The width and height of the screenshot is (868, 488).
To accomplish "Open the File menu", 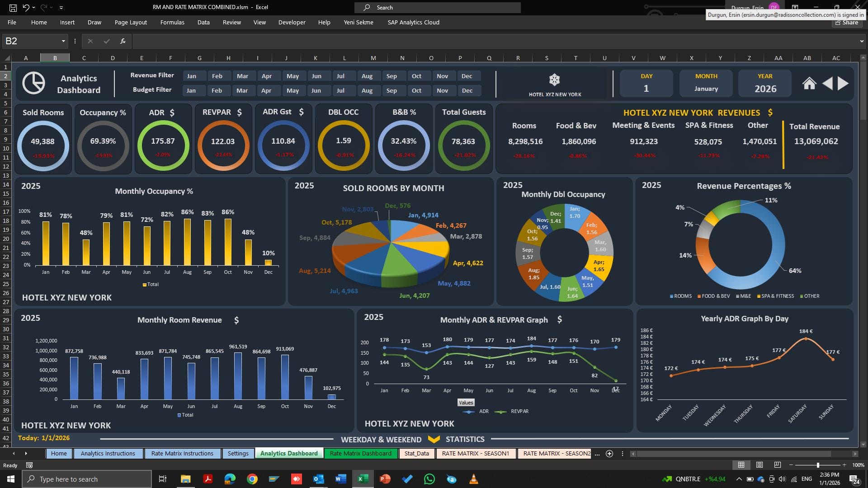I will point(12,22).
